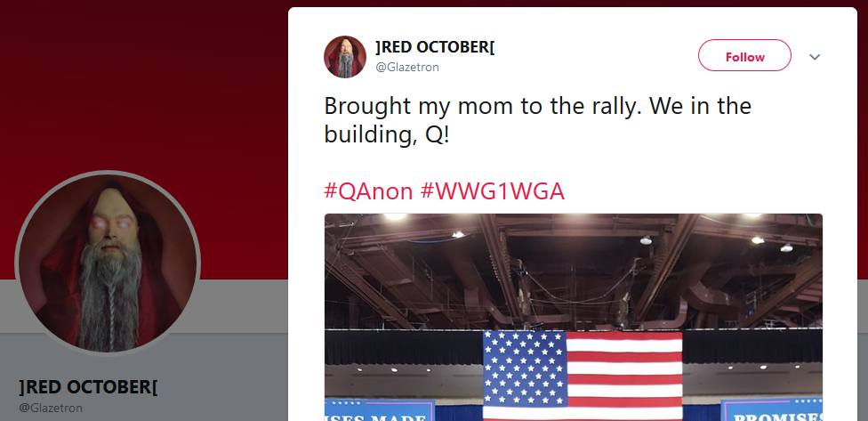This screenshot has height=421, width=868.
Task: Click the ]RED OCTOBER[ name in the tweet header
Action: pos(435,47)
